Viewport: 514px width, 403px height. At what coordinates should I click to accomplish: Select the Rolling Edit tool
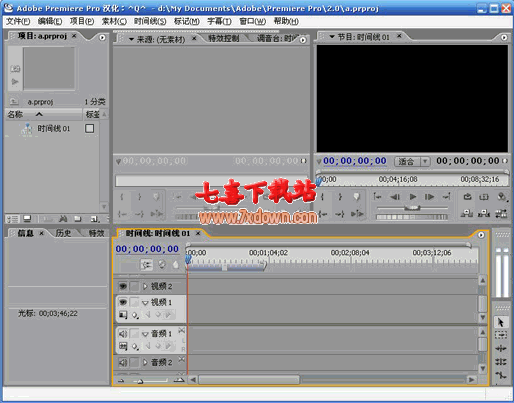pos(501,362)
